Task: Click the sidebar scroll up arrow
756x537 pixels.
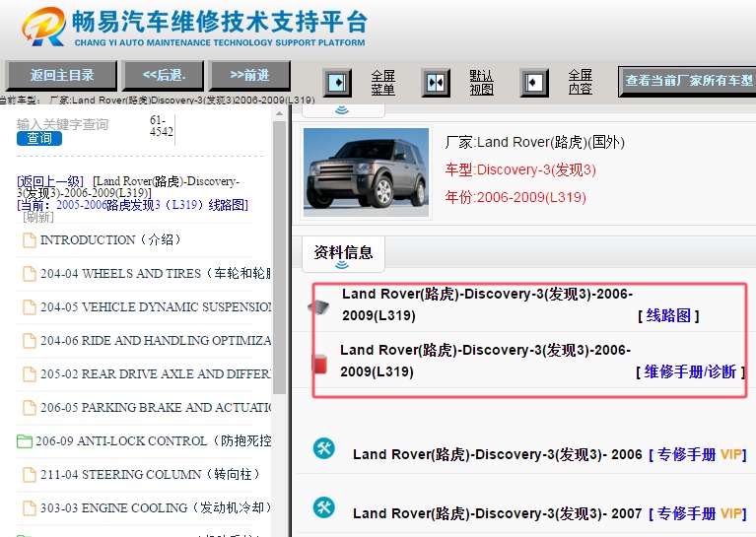Action: click(x=279, y=113)
